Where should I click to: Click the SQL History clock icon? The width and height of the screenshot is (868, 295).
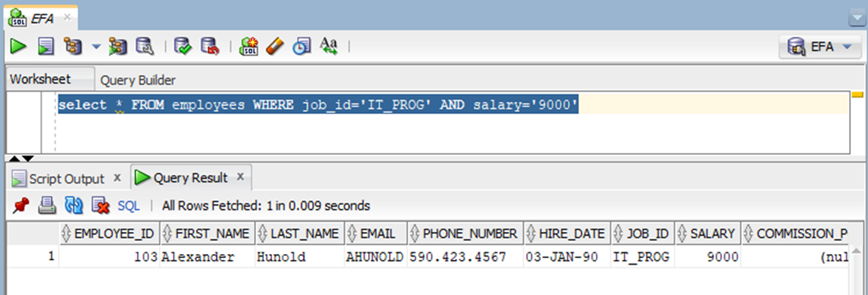click(302, 47)
